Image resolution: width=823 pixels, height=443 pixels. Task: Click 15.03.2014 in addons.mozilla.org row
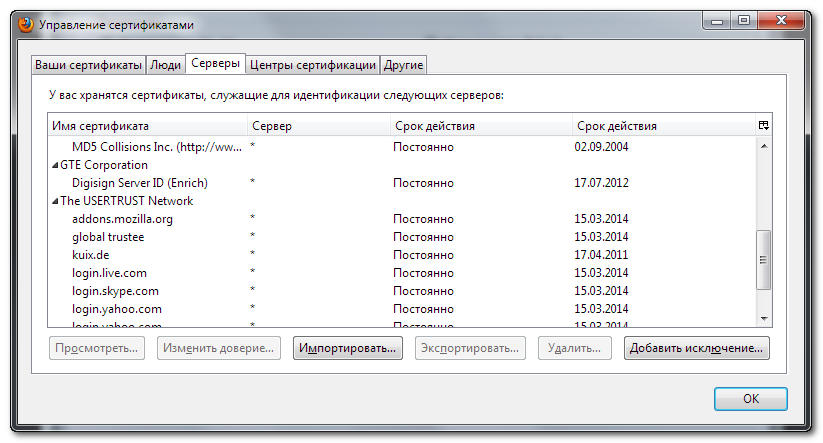[x=601, y=219]
